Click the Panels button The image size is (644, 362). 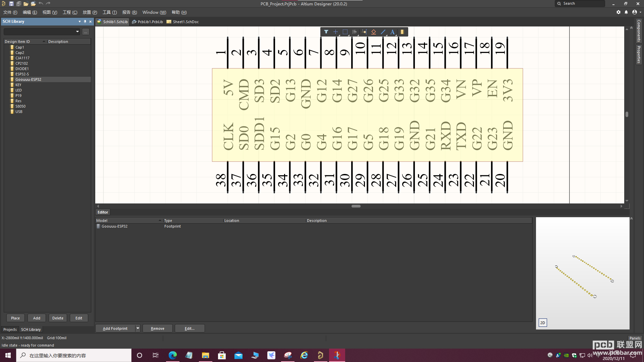(635, 338)
